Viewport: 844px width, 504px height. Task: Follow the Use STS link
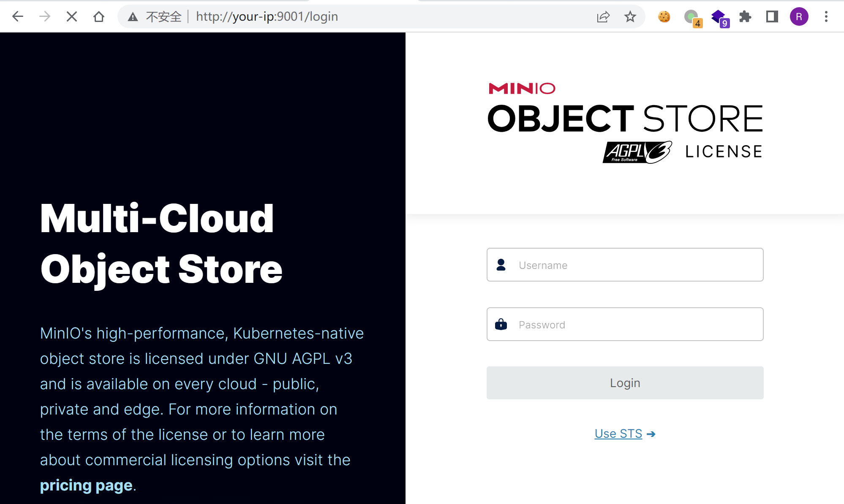[x=618, y=434]
